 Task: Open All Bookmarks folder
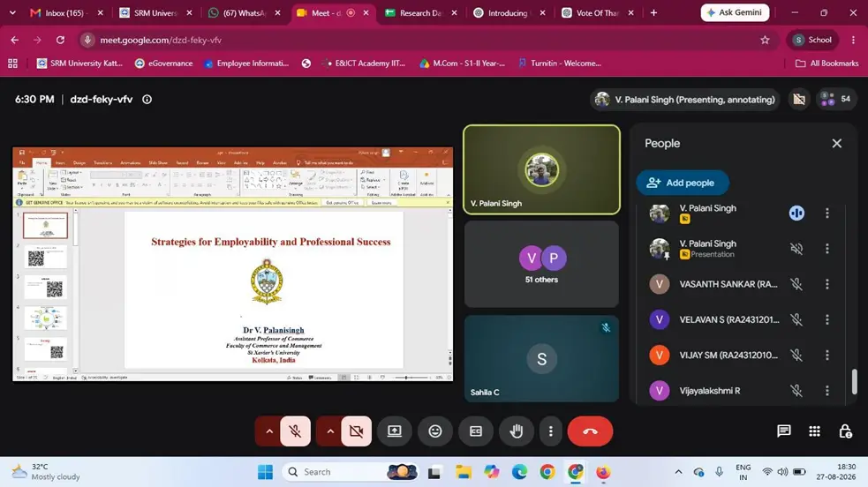point(826,64)
